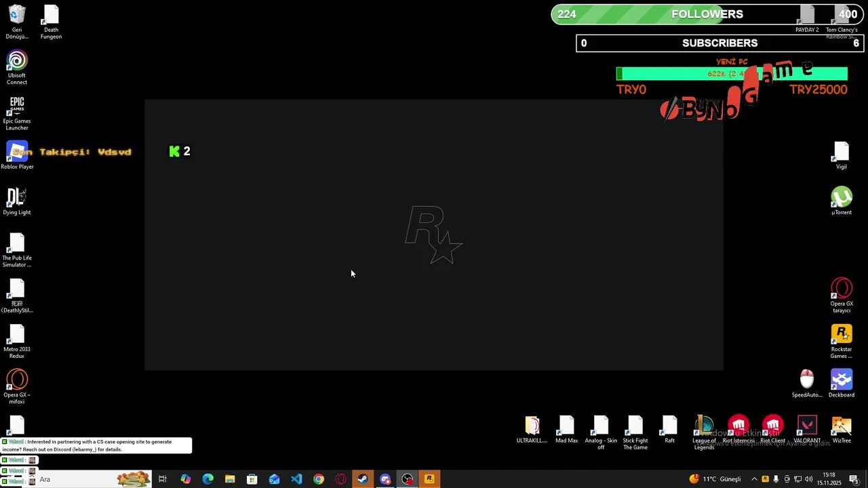Open the Deckboard desktop icon
The width and height of the screenshot is (868, 488).
tap(842, 384)
